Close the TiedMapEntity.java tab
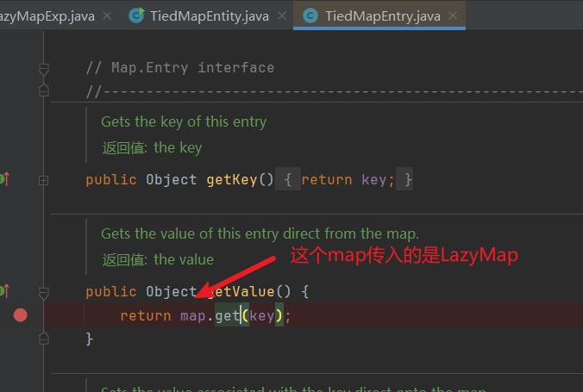The width and height of the screenshot is (583, 392). 282,16
